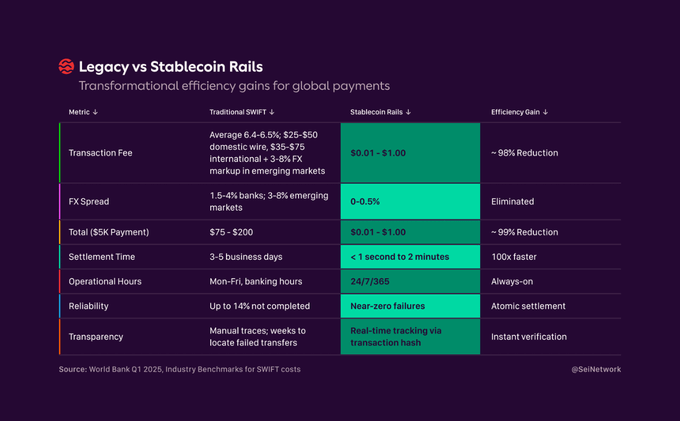Click the @SeiNetwork handle
This screenshot has height=421, width=680.
click(x=595, y=370)
